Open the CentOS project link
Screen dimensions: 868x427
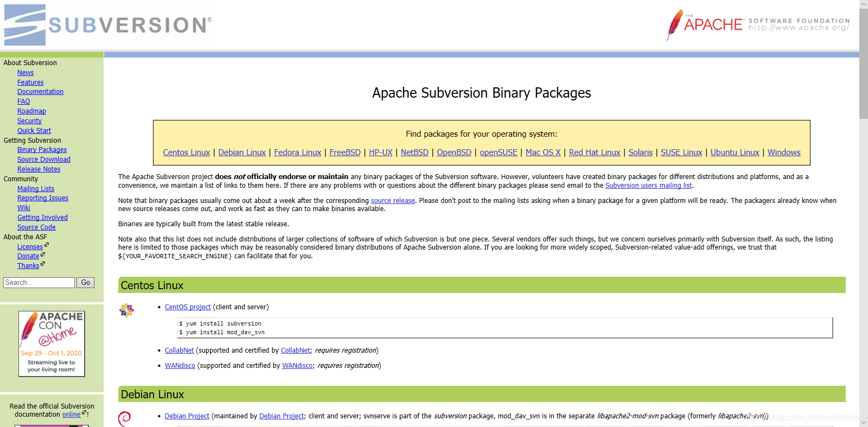(188, 307)
